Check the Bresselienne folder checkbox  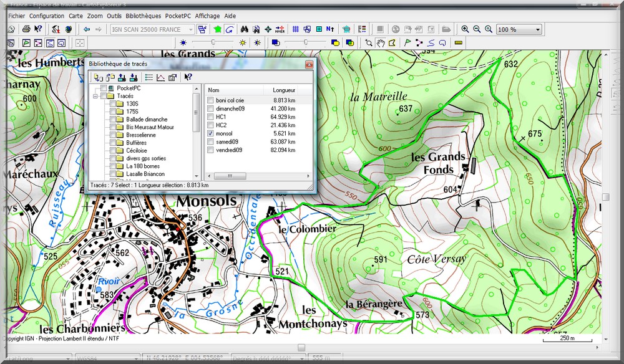113,135
